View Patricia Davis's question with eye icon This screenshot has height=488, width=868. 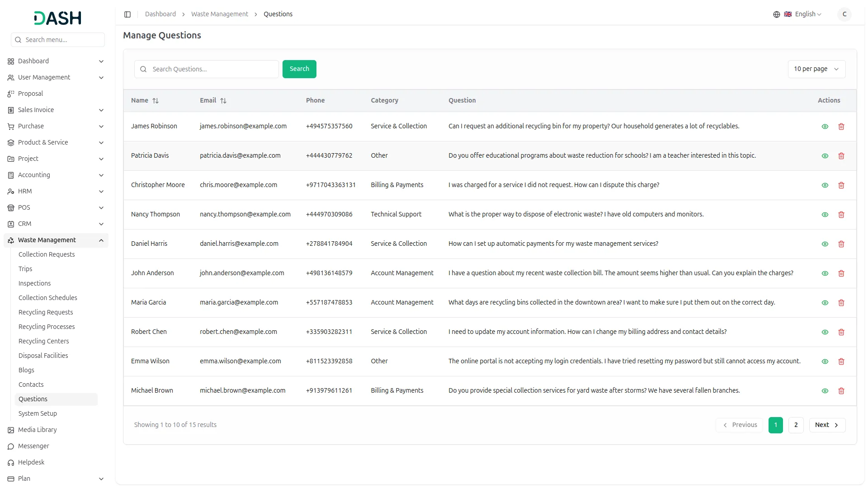pyautogui.click(x=825, y=156)
